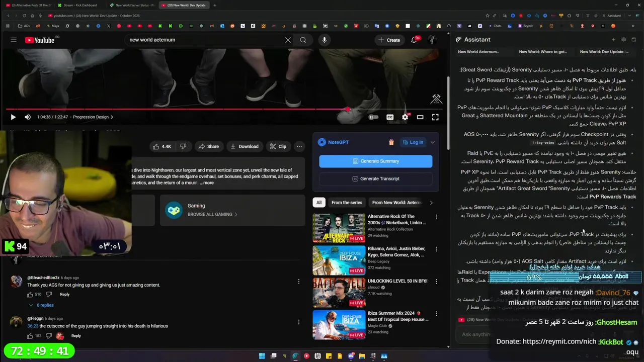This screenshot has width=644, height=362.
Task: Open the YouTube hamburger guide menu
Action: [x=14, y=40]
